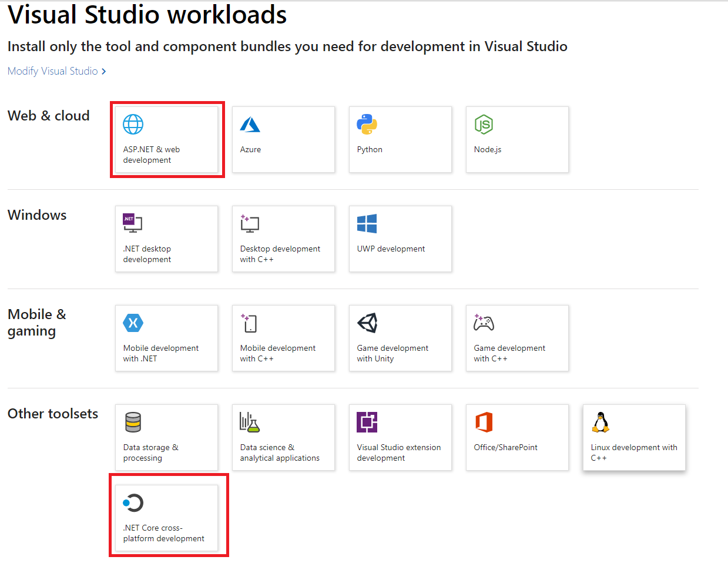Image resolution: width=728 pixels, height=570 pixels.
Task: Click the Node.js hexagon icon
Action: point(484,125)
